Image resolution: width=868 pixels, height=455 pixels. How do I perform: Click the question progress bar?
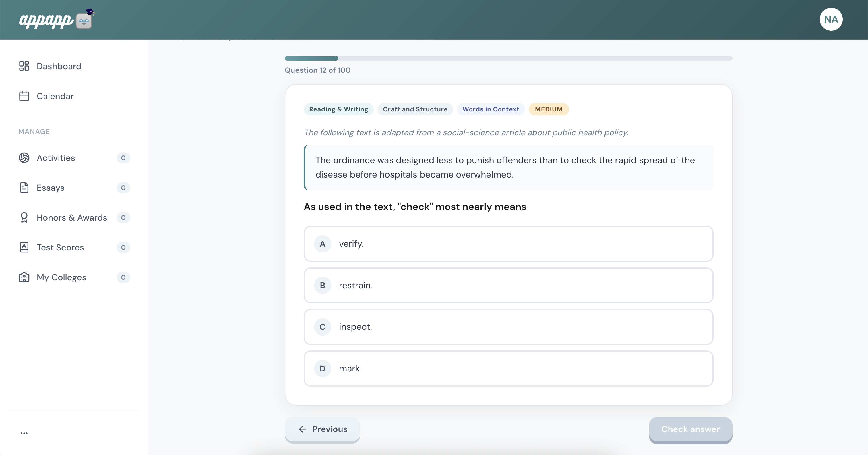pyautogui.click(x=508, y=58)
